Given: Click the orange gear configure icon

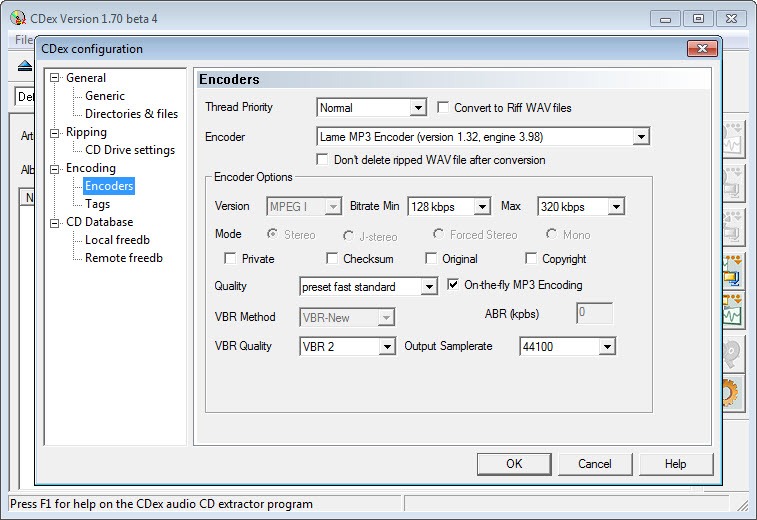Looking at the screenshot, I should point(732,393).
